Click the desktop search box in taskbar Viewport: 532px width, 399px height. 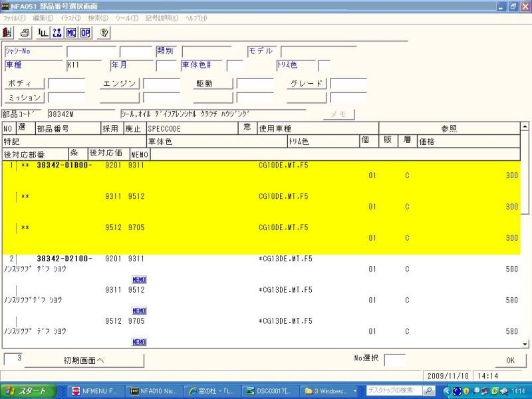[x=394, y=390]
